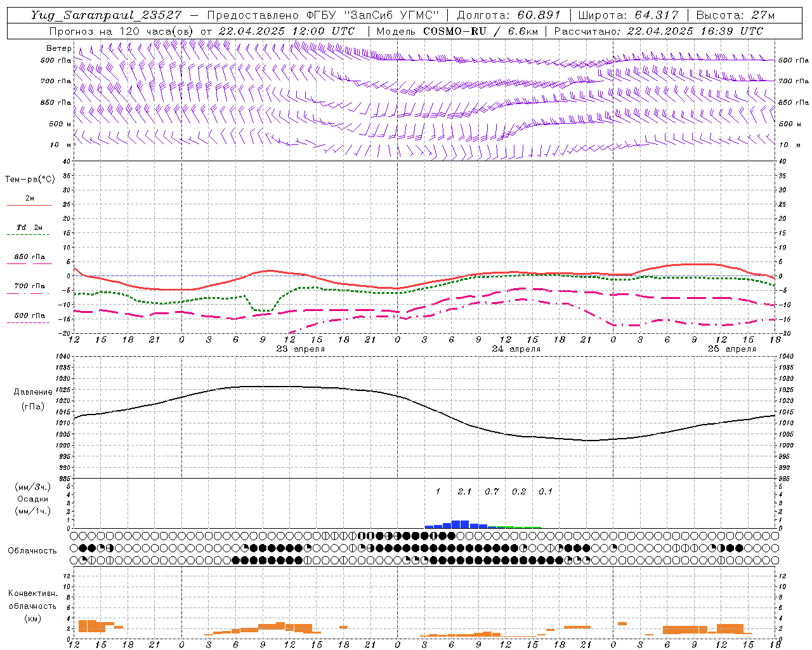Image resolution: width=812 pixels, height=650 pixels.
Task: Click the Тем-ра(°C) temperature label
Action: (x=30, y=180)
